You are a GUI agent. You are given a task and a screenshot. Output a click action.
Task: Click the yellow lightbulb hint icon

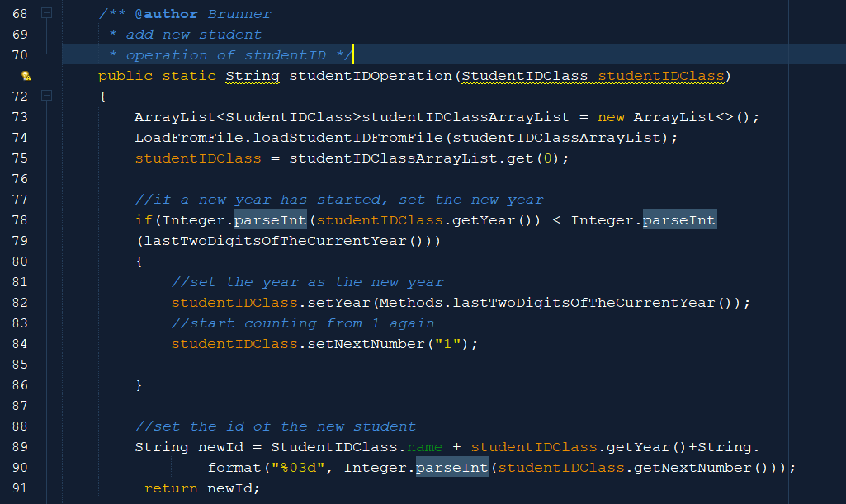pos(26,75)
